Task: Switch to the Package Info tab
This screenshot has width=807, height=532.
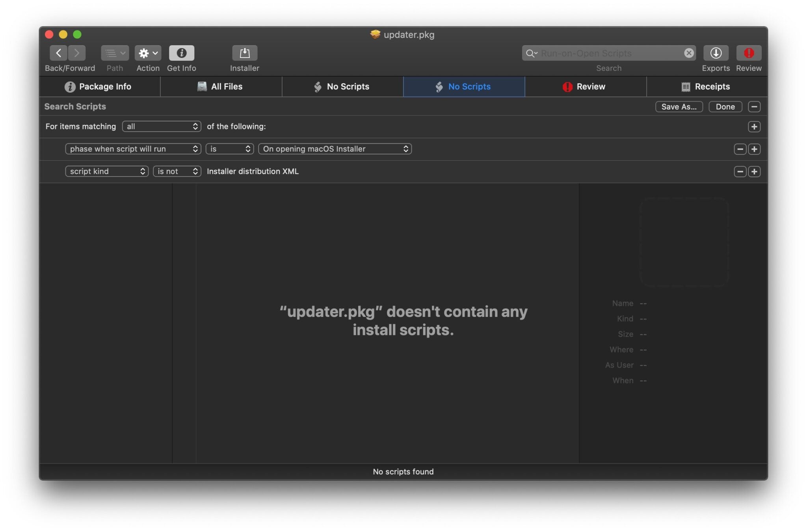Action: tap(99, 87)
